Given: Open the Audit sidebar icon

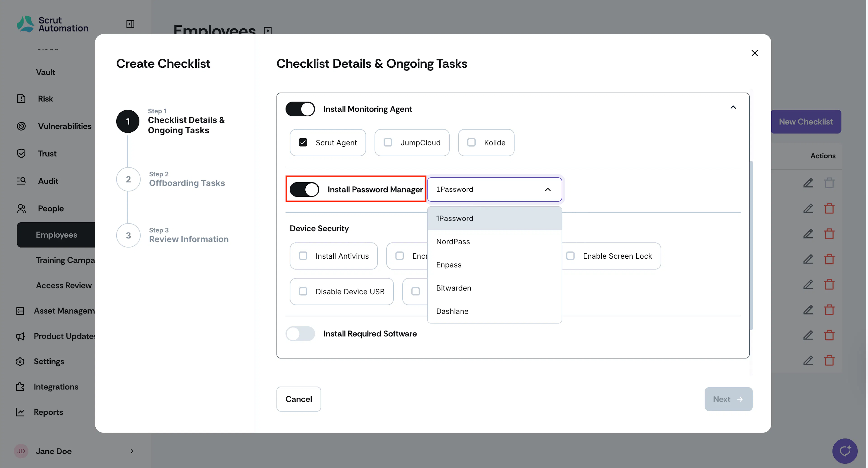Looking at the screenshot, I should (x=21, y=181).
